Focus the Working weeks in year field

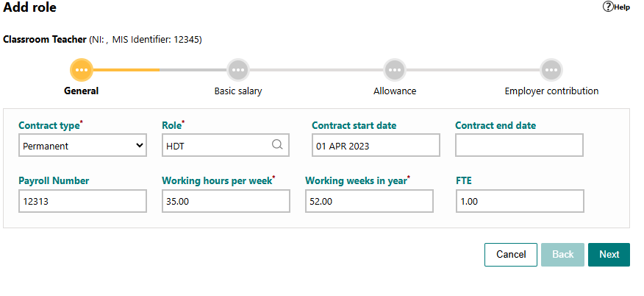tap(369, 201)
